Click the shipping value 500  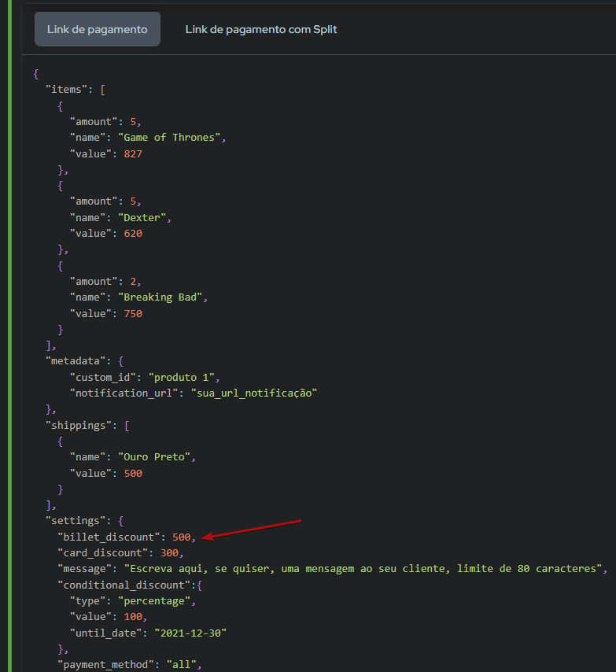(133, 474)
